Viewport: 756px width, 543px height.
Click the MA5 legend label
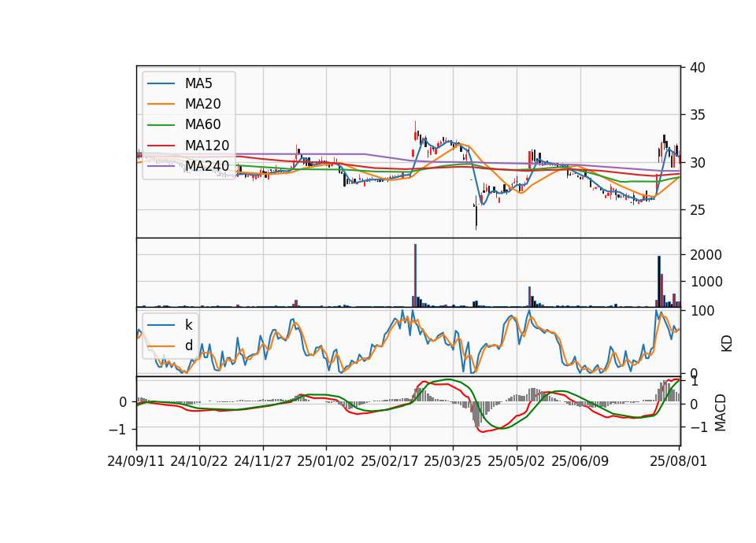pos(198,83)
